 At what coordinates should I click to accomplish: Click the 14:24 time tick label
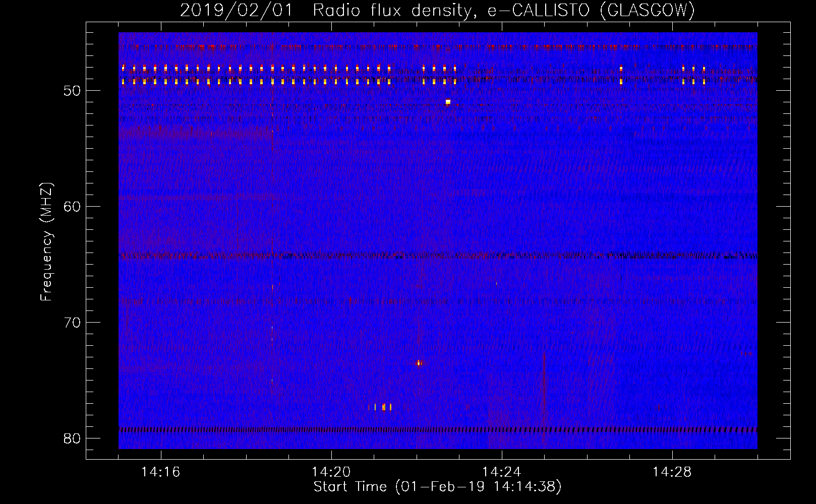502,472
